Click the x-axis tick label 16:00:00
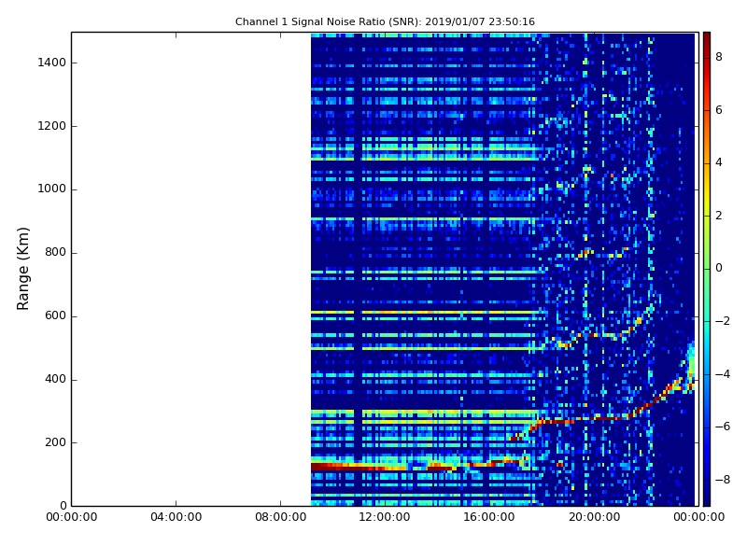 click(x=489, y=517)
